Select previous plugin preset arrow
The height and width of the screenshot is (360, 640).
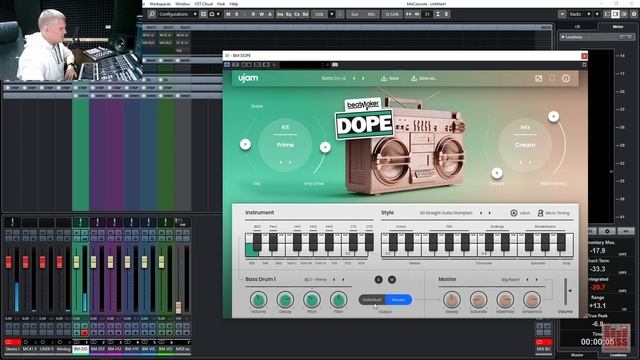[x=354, y=78]
